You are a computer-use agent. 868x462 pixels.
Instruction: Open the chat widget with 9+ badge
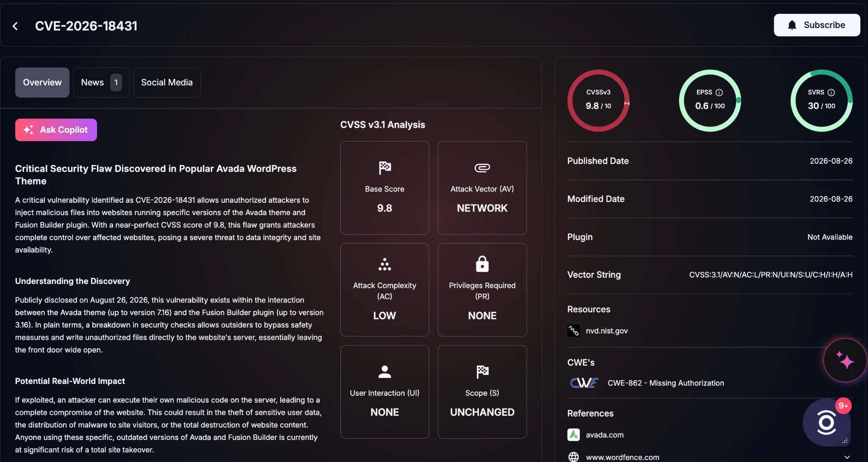[x=826, y=423]
